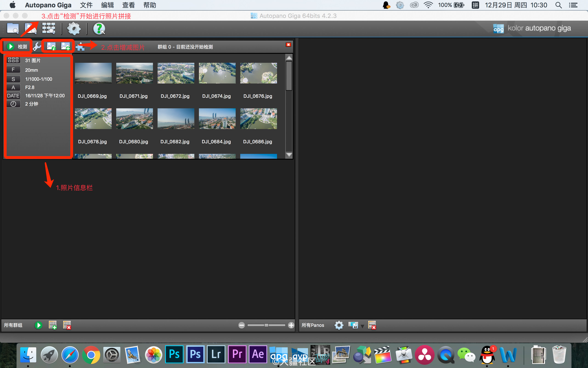Click the thumbnail size slider handle
Image resolution: width=588 pixels, height=368 pixels.
[x=266, y=325]
